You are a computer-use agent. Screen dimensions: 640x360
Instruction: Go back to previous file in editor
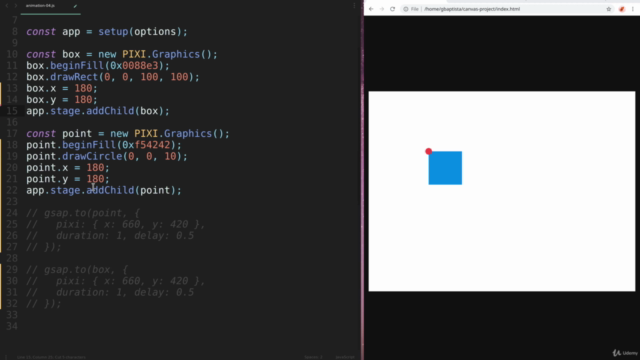click(x=7, y=6)
